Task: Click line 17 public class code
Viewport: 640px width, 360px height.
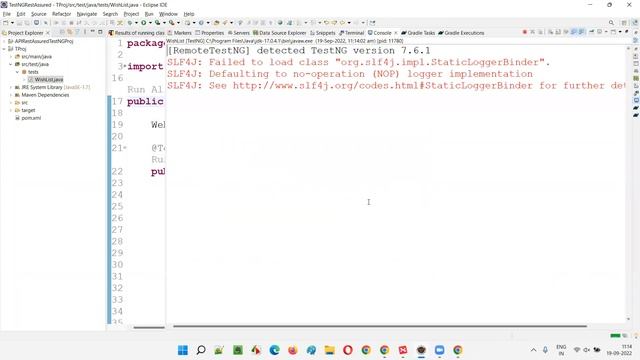Action: click(145, 101)
